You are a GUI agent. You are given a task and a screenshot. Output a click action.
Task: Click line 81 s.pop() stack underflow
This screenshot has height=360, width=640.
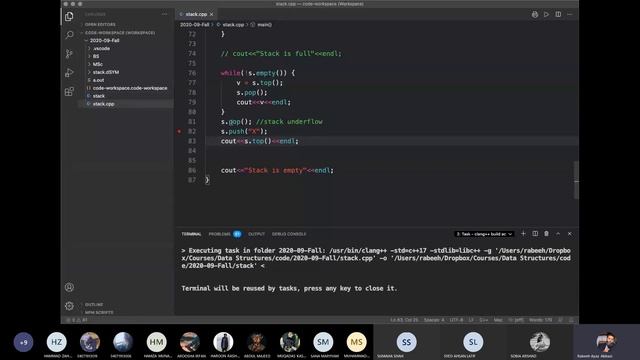click(271, 122)
